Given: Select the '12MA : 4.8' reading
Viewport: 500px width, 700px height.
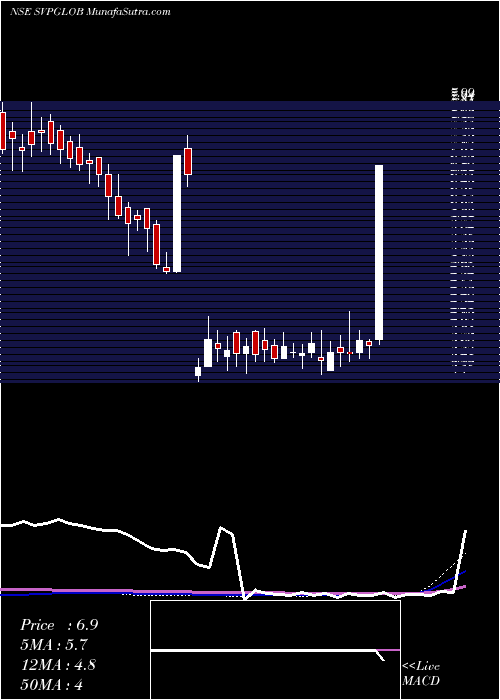Looking at the screenshot, I should [x=58, y=665].
